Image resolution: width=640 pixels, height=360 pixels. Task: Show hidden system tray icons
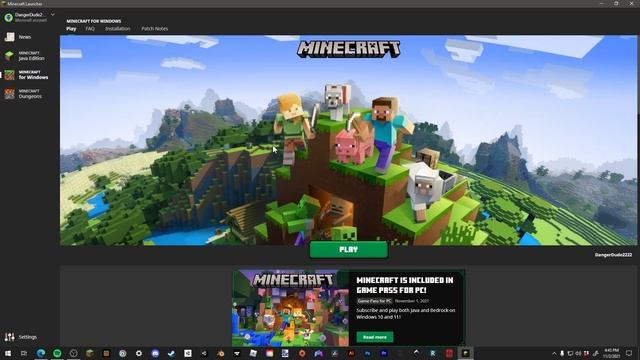pyautogui.click(x=554, y=353)
